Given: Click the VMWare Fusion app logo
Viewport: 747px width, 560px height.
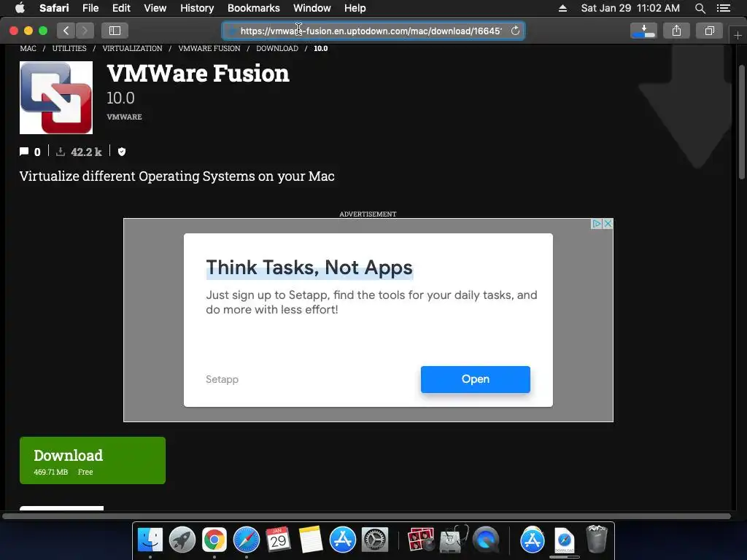Looking at the screenshot, I should [56, 98].
